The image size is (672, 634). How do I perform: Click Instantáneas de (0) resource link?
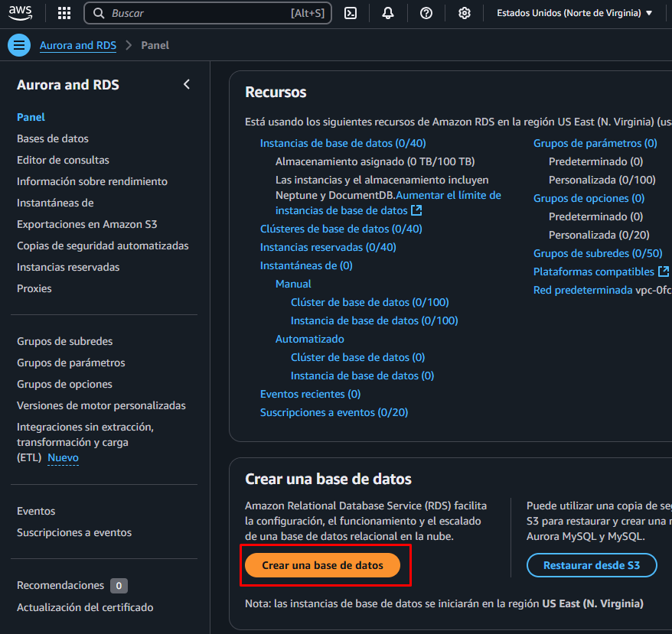point(306,265)
